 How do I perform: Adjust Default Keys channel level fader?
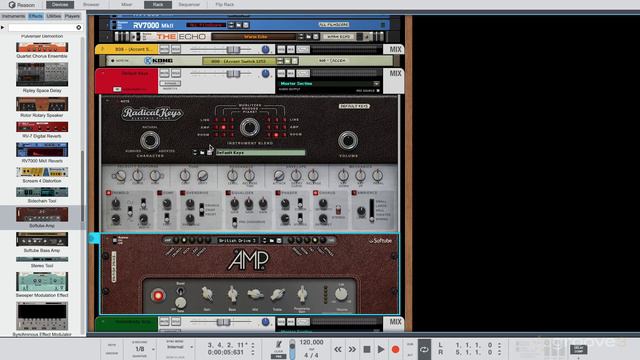click(233, 73)
